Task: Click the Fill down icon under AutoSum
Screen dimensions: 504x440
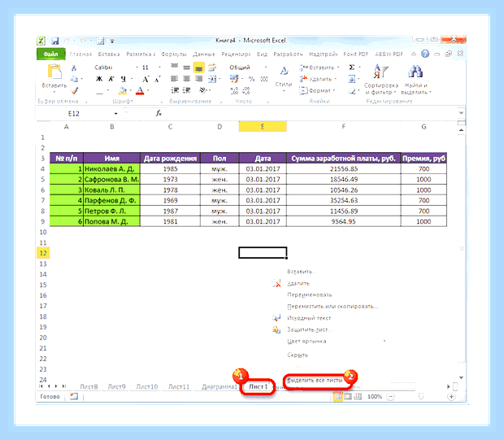Action: [352, 79]
